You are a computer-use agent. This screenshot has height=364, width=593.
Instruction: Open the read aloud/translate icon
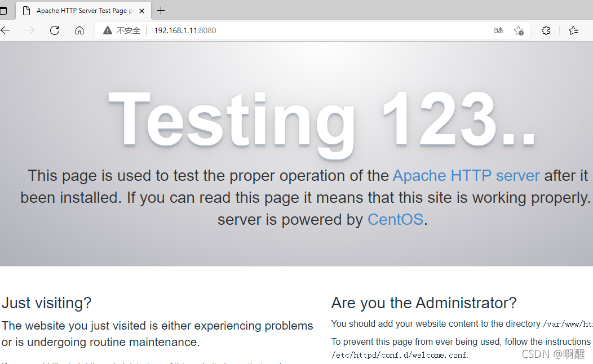498,30
